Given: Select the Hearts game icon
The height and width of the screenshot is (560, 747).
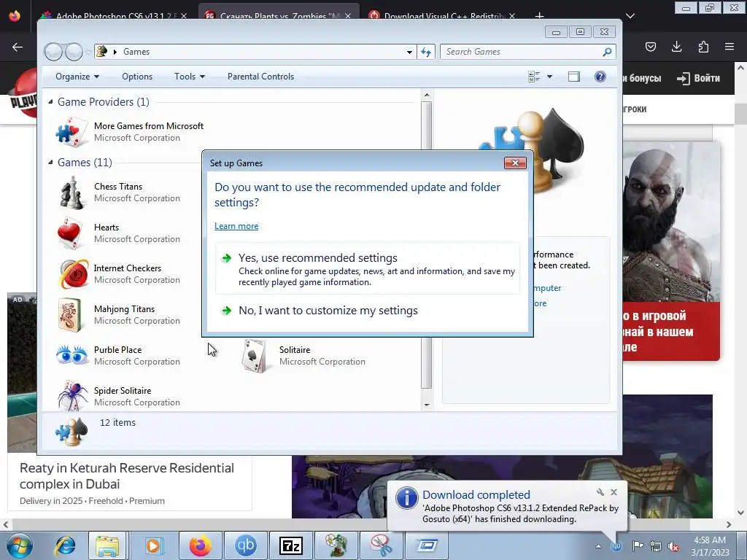Looking at the screenshot, I should [71, 233].
